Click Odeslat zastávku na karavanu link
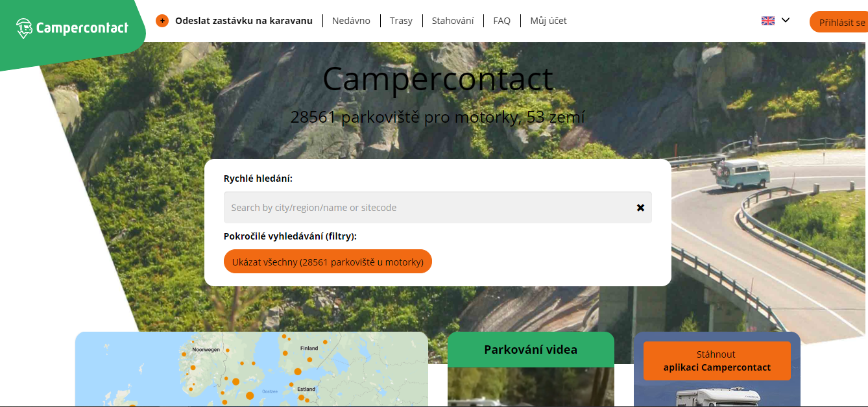The image size is (868, 407). pos(244,21)
